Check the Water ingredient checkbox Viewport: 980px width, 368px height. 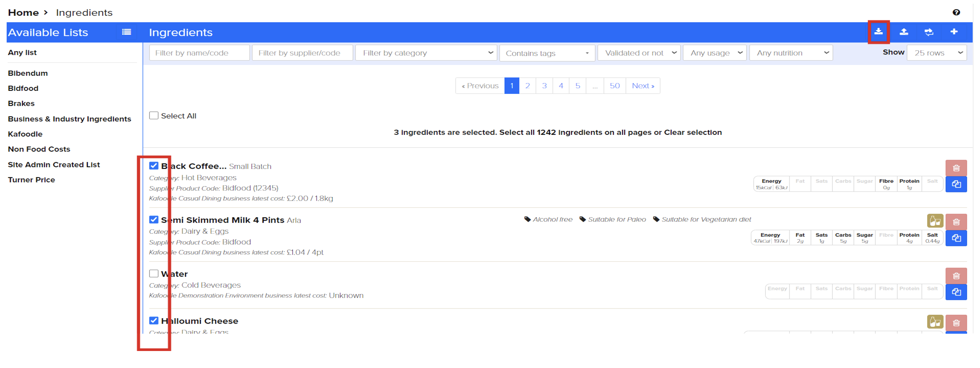point(154,274)
